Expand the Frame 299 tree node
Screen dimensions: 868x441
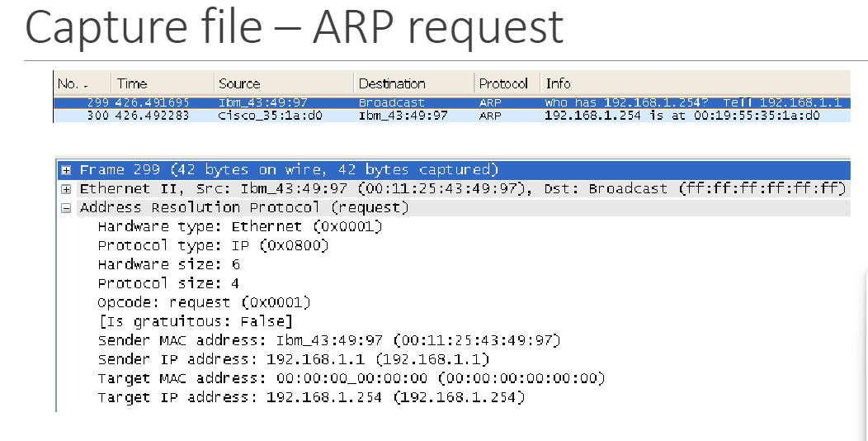(x=67, y=170)
